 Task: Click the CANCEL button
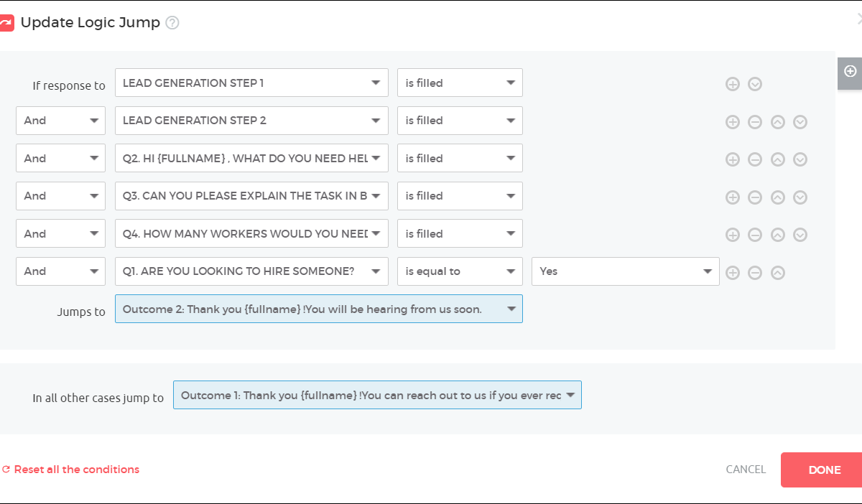(x=746, y=470)
